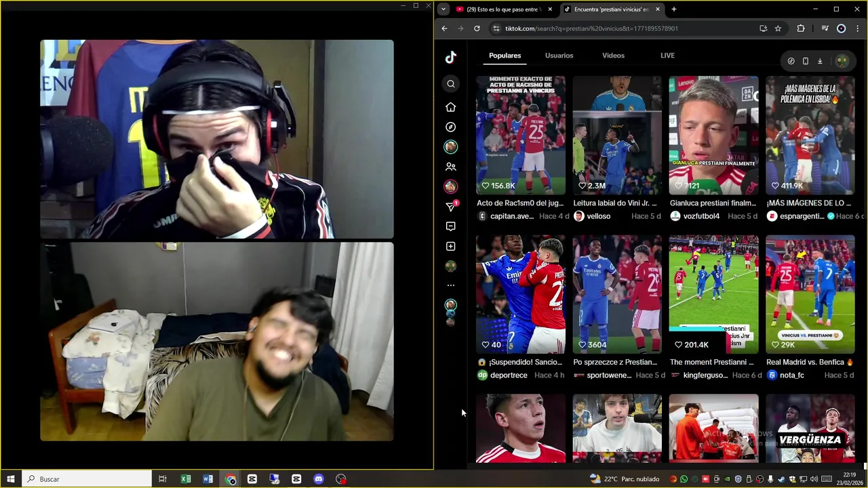Switch to the Usuarios tab

pyautogui.click(x=559, y=56)
